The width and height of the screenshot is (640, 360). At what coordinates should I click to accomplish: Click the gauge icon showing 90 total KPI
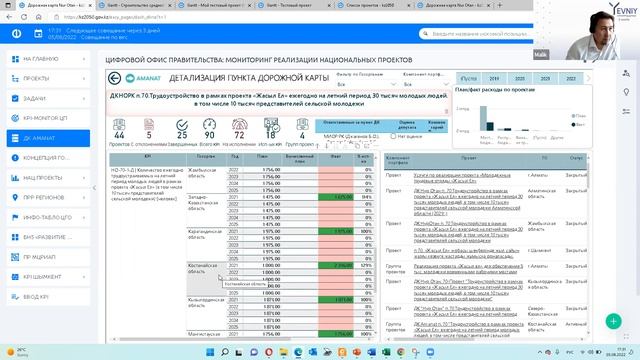[x=209, y=124]
